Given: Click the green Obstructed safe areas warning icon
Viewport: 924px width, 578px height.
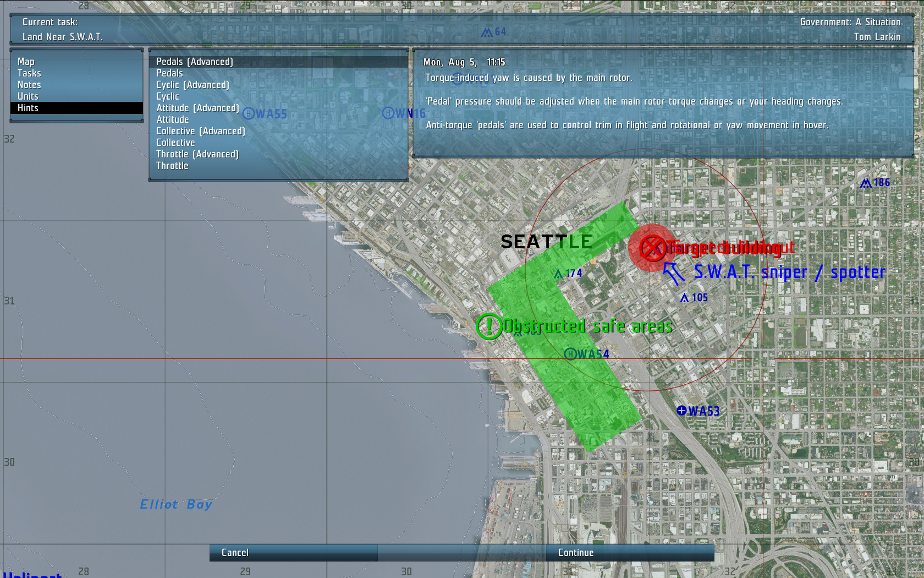Looking at the screenshot, I should click(488, 326).
